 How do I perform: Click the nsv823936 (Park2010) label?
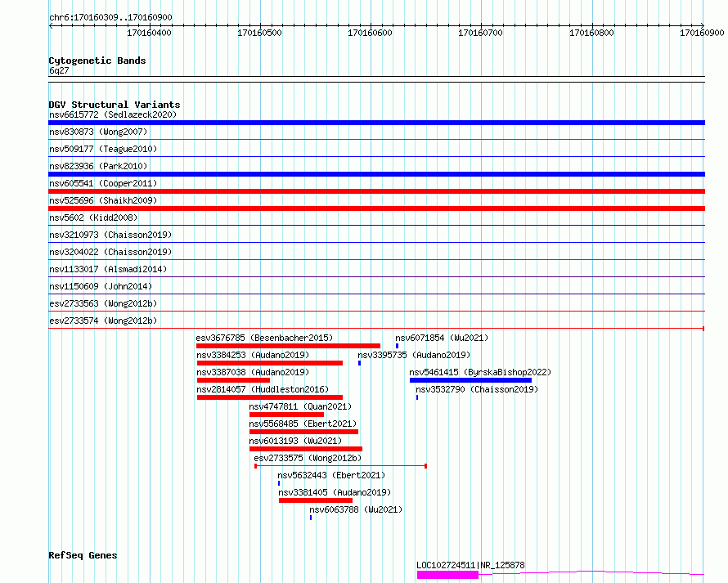98,166
